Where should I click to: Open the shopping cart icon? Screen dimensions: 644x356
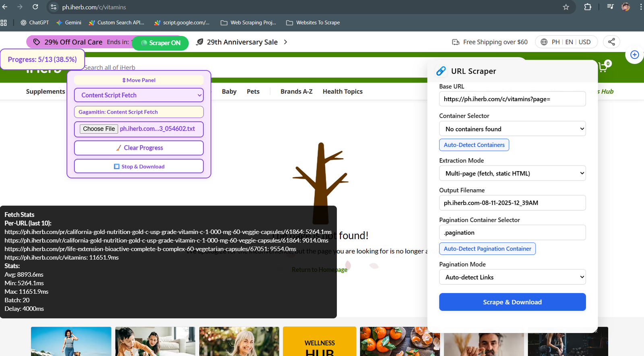pos(603,67)
